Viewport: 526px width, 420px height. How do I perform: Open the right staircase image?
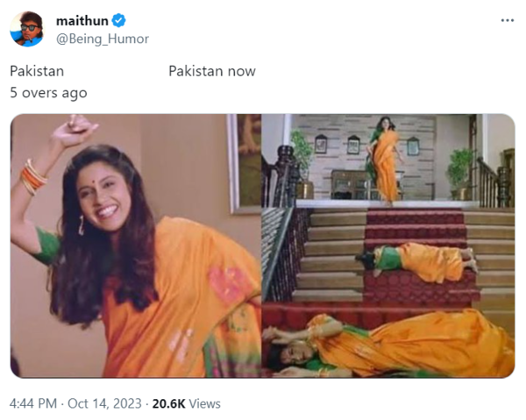387,246
